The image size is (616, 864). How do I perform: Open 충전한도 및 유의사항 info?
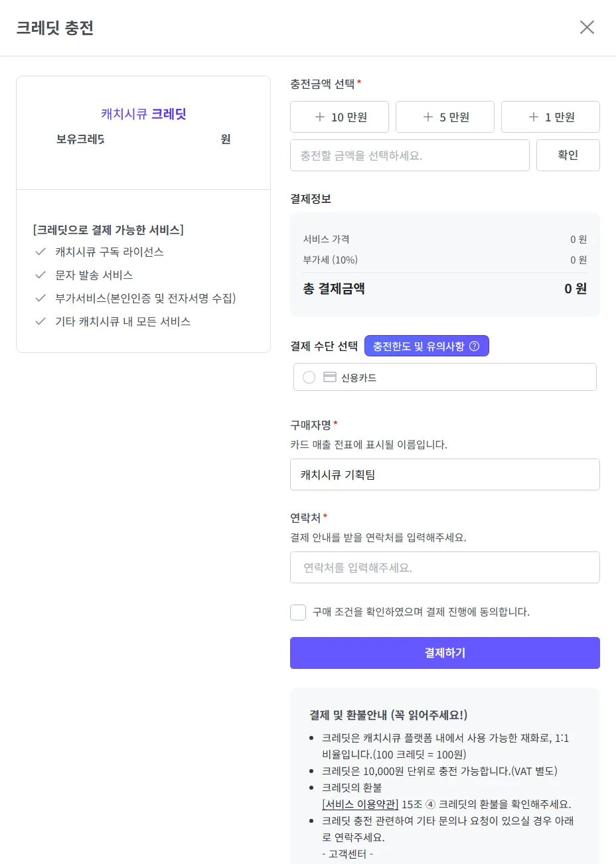tap(426, 346)
